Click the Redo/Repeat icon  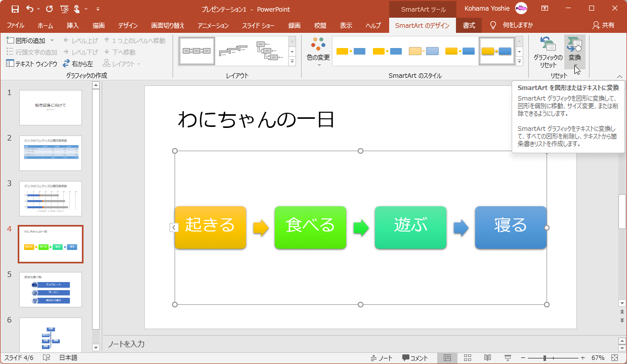click(x=49, y=9)
